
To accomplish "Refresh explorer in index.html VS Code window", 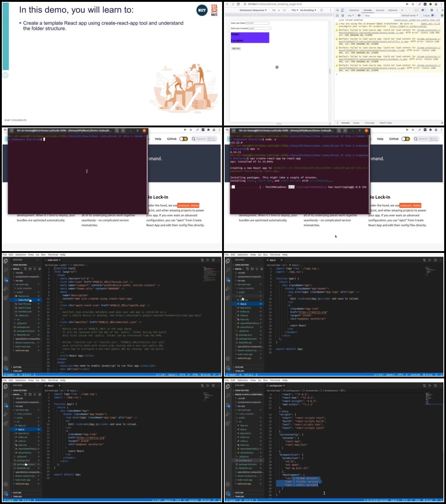I will click(x=35, y=269).
